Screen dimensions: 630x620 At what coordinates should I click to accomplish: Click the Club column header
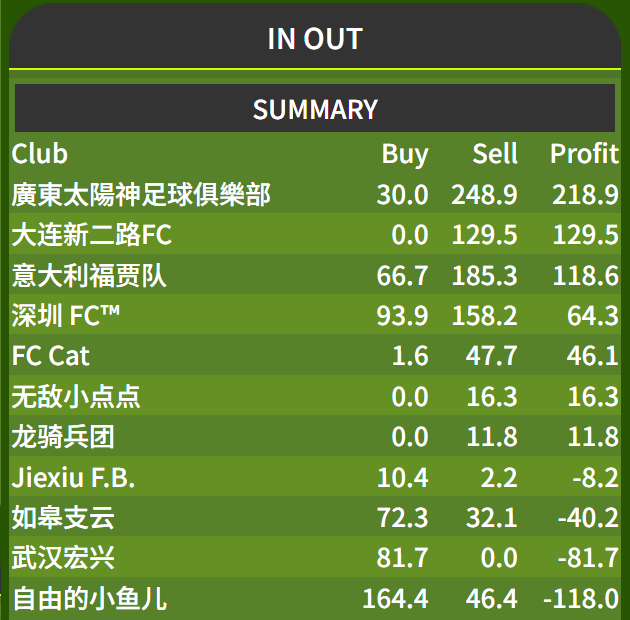(x=39, y=153)
